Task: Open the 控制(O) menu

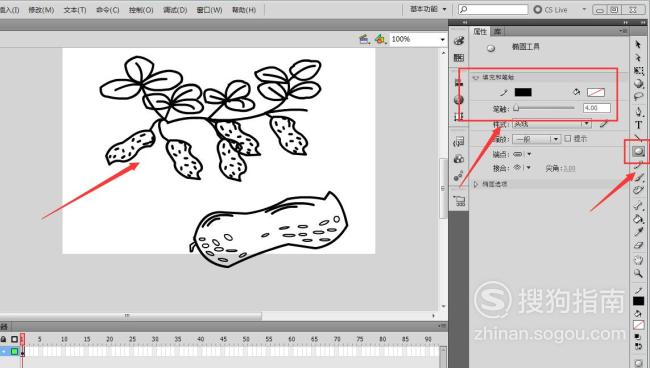Action: click(x=141, y=10)
